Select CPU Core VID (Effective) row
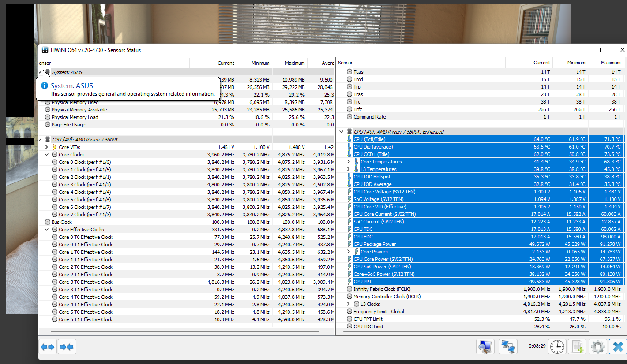 tap(481, 207)
